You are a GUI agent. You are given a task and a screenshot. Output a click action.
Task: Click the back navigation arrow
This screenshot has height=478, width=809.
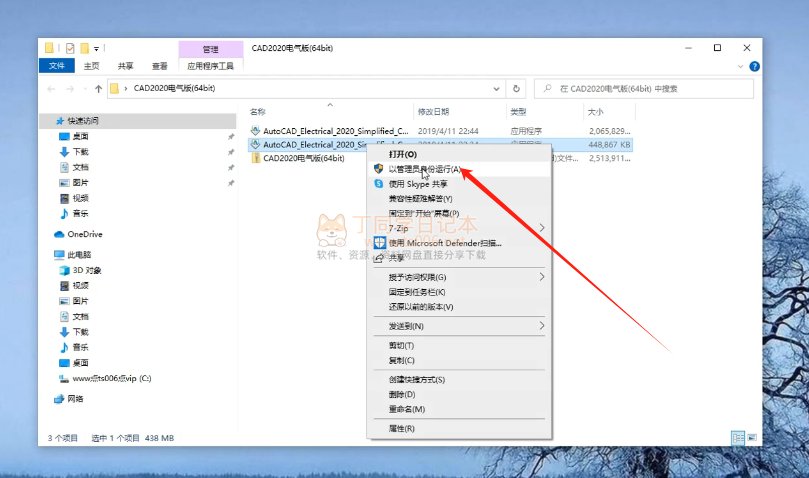51,89
